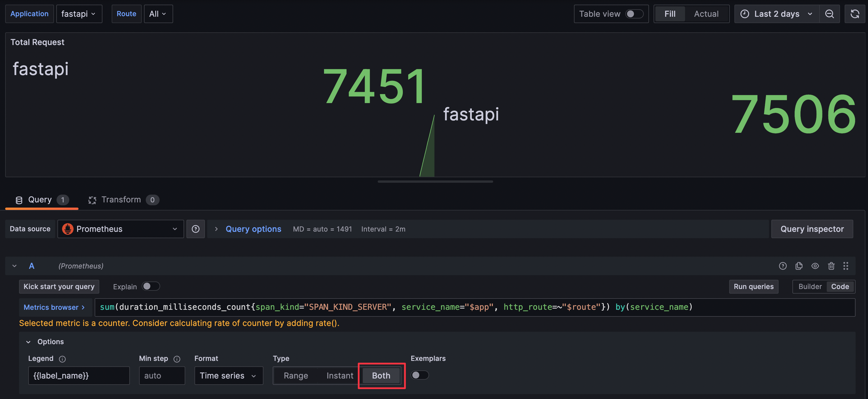Screen dimensions: 868x399
Task: Open data source help question mark icon
Action: pyautogui.click(x=195, y=229)
